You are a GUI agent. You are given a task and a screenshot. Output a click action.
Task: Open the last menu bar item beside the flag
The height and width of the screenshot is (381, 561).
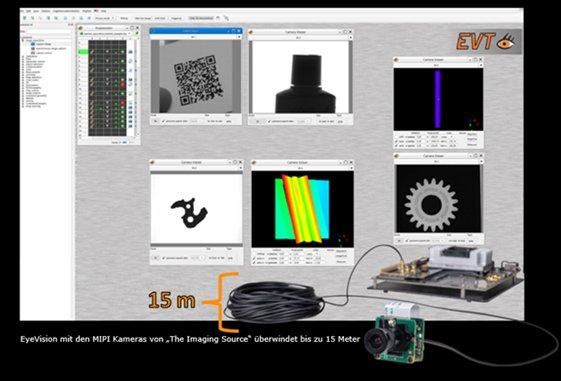[x=103, y=11]
